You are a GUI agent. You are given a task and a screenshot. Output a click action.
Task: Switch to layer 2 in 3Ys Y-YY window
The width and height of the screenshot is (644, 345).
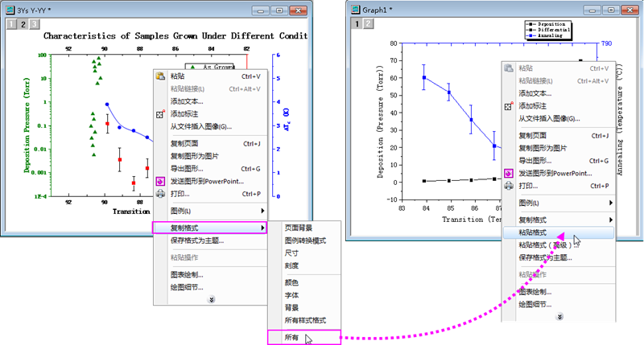23,24
